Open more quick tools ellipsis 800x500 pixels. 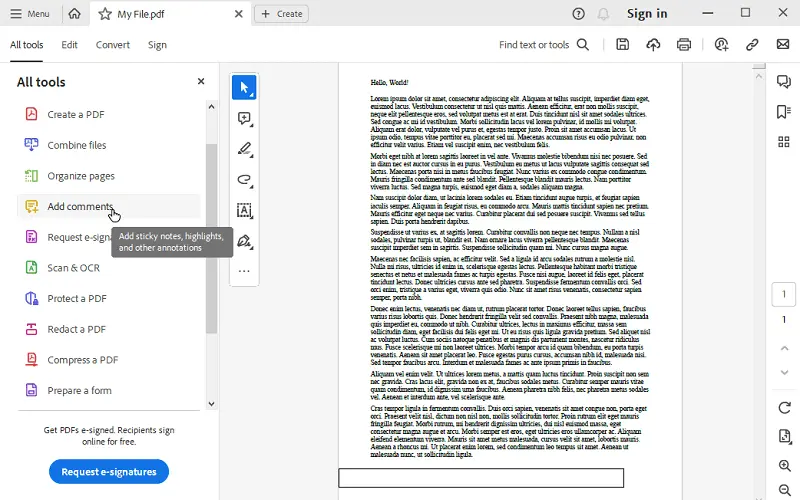pyautogui.click(x=244, y=271)
